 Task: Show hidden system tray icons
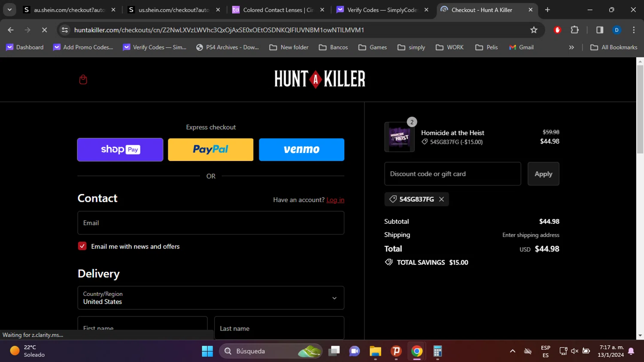click(513, 351)
